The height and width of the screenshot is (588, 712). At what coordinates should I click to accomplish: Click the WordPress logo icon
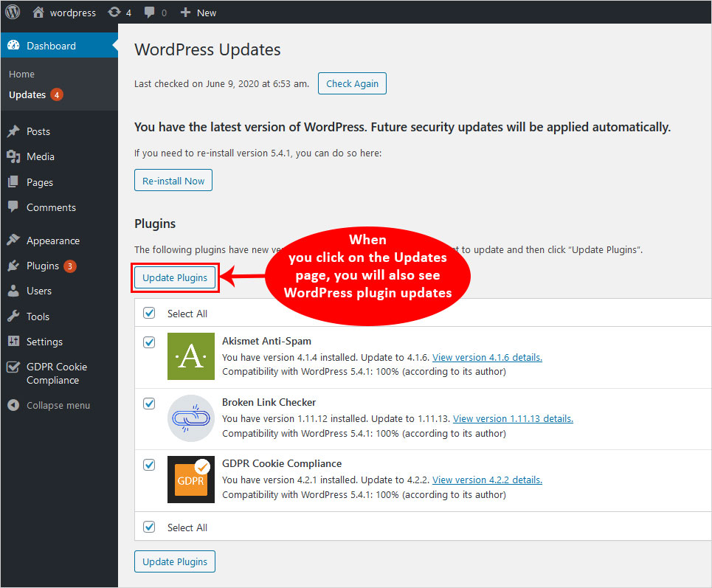point(13,13)
